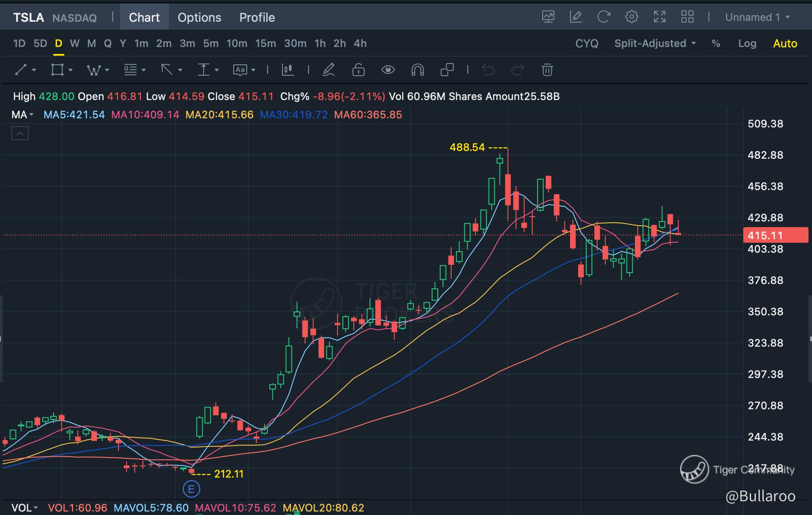812x515 pixels.
Task: Open the multi-chart grid layout icon
Action: (687, 17)
